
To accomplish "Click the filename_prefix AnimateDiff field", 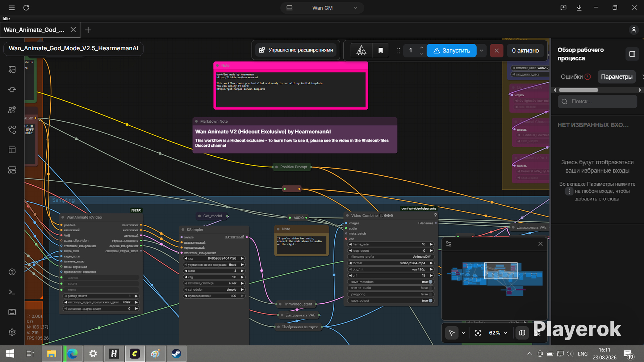I will [390, 257].
